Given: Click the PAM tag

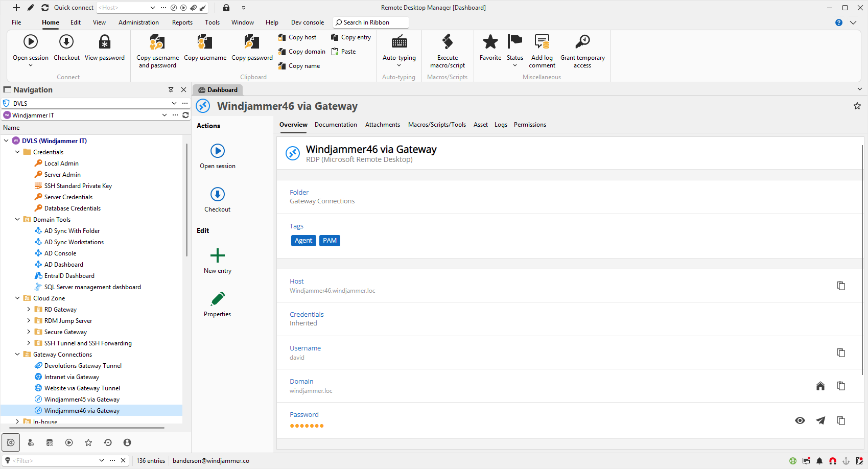Looking at the screenshot, I should click(330, 241).
